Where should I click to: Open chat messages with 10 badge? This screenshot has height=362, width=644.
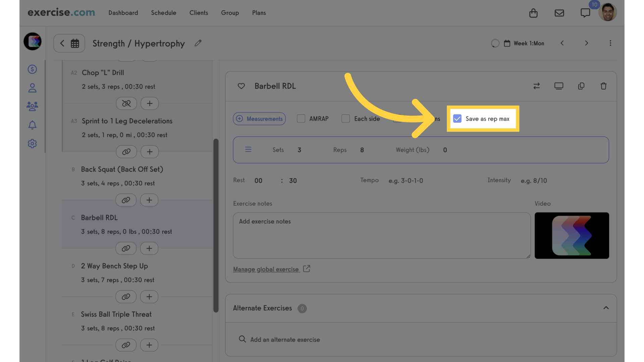click(x=585, y=13)
